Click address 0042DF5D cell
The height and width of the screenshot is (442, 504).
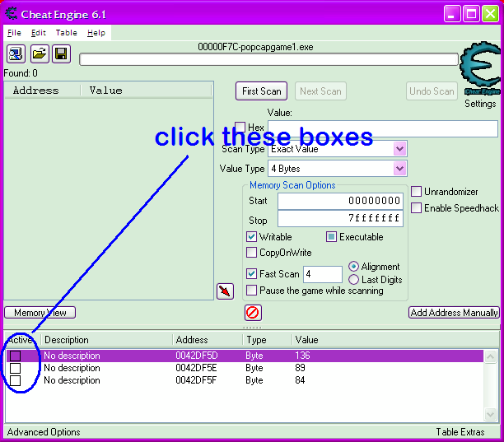pos(196,356)
